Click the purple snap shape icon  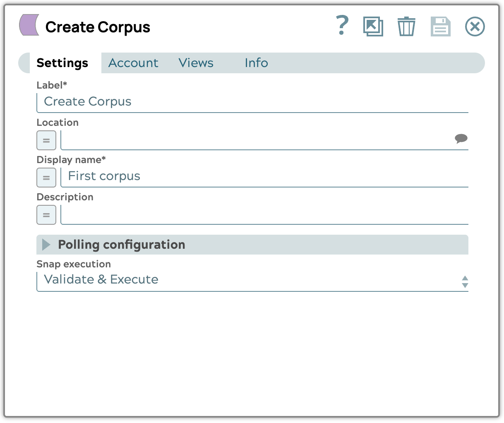click(x=29, y=25)
